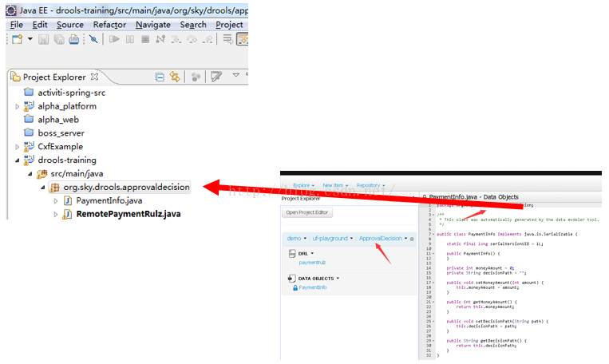The image size is (609, 364).
Task: Click the Resume debug icon
Action: pos(114,39)
